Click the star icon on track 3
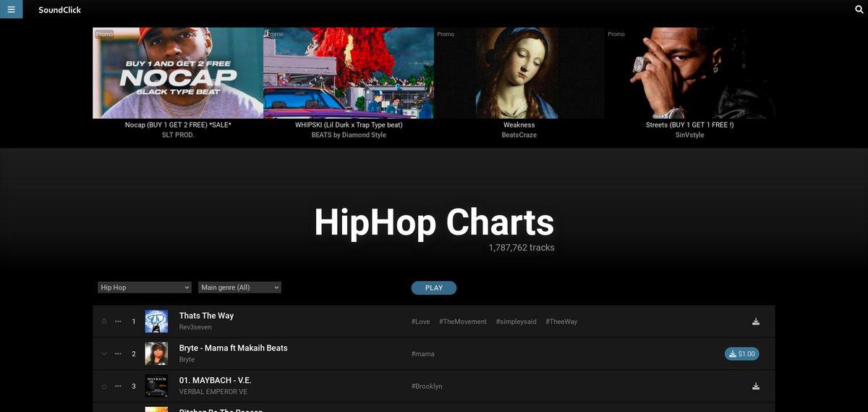The width and height of the screenshot is (868, 412). coord(104,387)
